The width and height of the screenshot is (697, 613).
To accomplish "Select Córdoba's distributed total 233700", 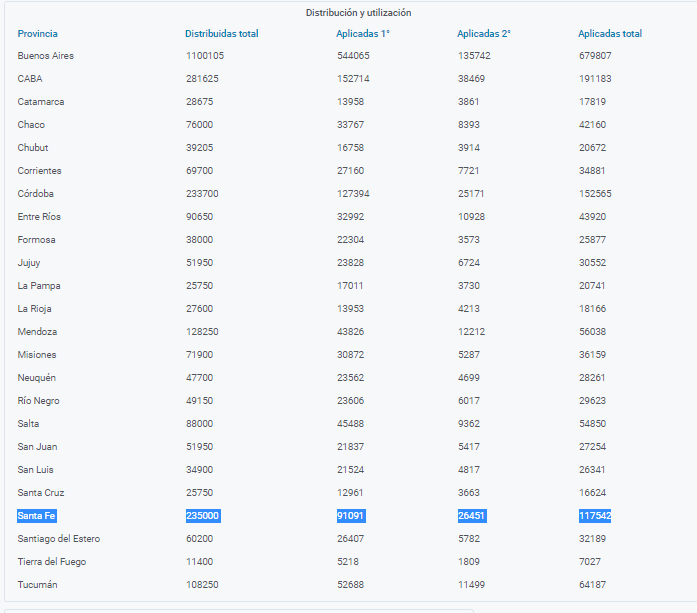I will (203, 194).
